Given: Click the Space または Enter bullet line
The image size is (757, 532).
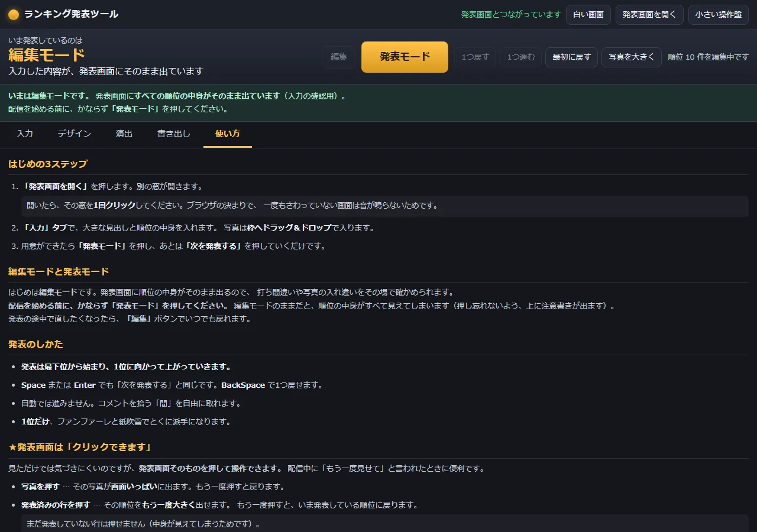Looking at the screenshot, I should tap(172, 385).
